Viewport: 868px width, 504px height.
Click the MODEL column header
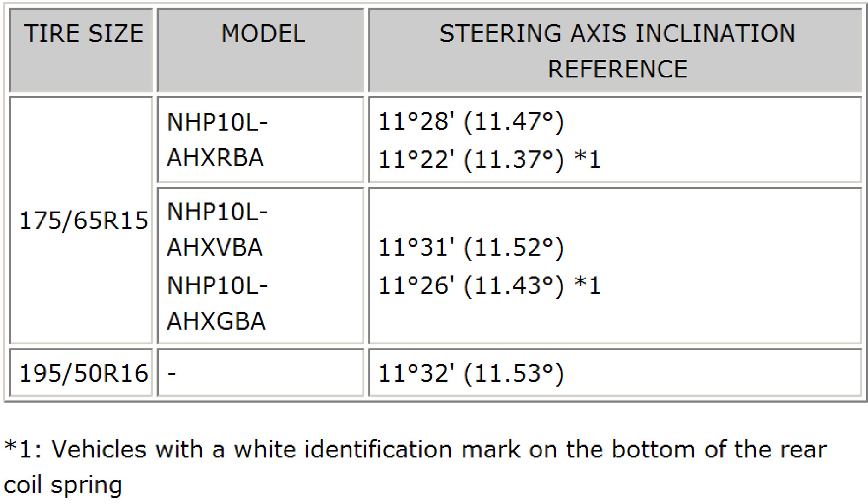click(x=263, y=34)
